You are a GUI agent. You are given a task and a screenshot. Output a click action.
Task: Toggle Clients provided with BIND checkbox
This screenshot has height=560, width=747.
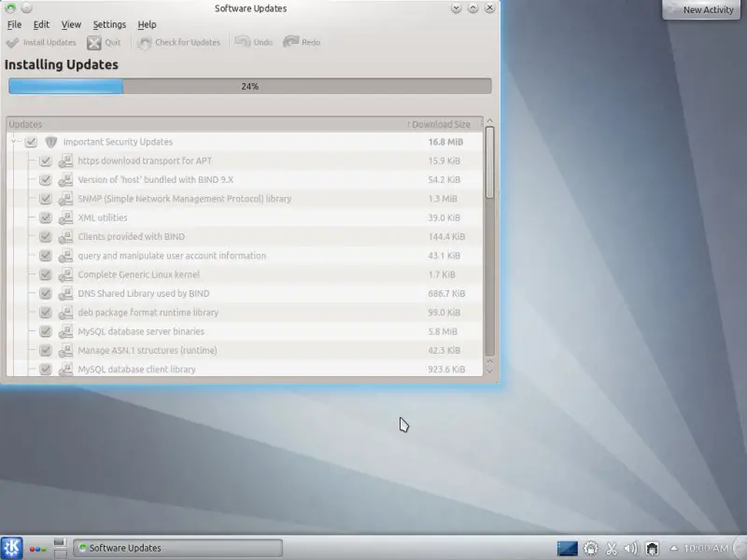[x=45, y=237]
